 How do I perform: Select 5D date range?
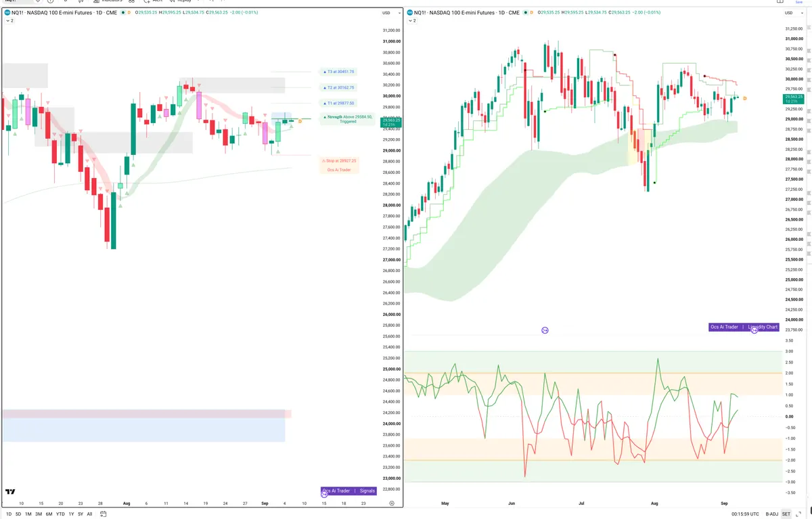click(18, 514)
